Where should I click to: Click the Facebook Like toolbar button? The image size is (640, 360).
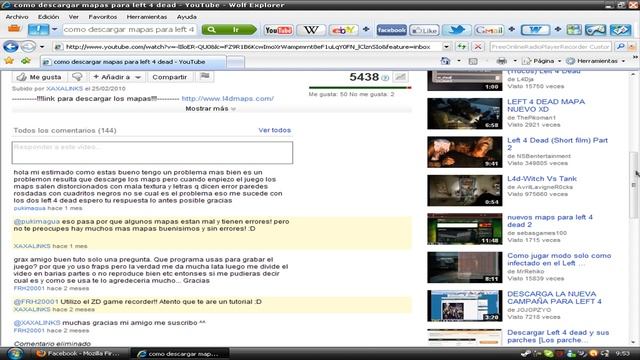424,30
